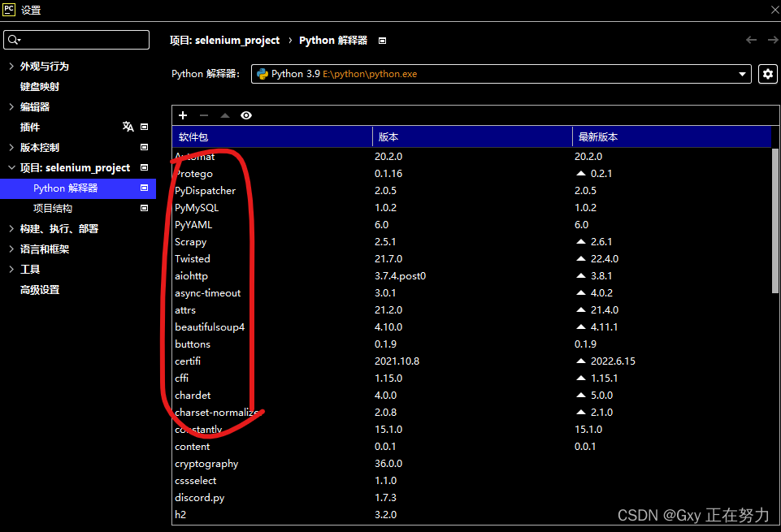Viewport: 781px width, 532px height.
Task: Sort by the 版本 column header
Action: (x=473, y=136)
